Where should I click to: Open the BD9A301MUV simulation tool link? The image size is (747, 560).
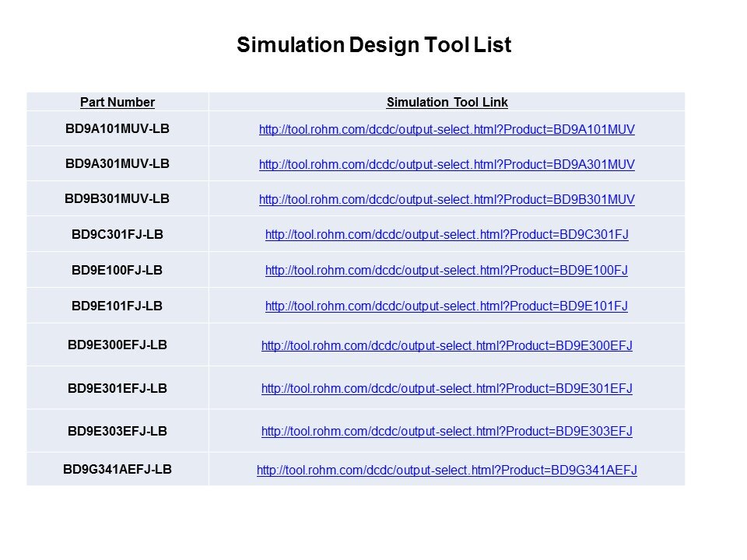click(447, 165)
